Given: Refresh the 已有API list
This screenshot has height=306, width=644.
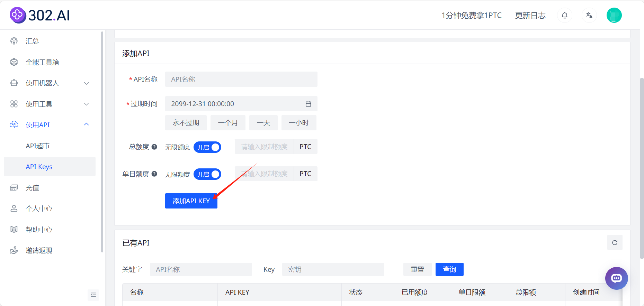Looking at the screenshot, I should pos(615,242).
